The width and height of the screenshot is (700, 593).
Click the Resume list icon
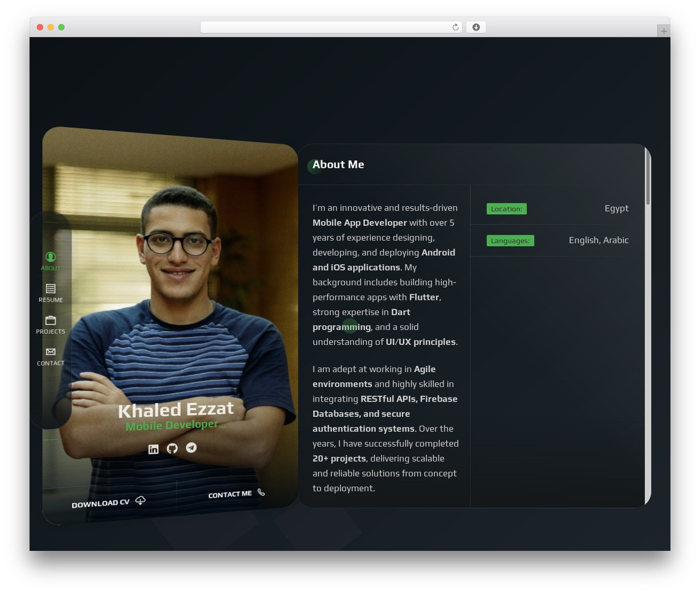pos(51,288)
